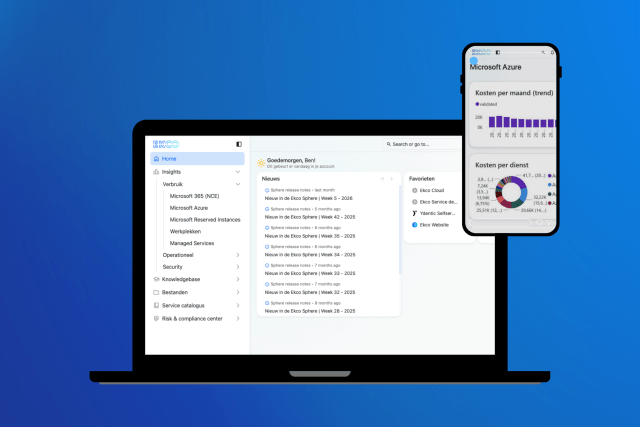
Task: Collapse the Verbruik submenu
Action: tap(238, 185)
